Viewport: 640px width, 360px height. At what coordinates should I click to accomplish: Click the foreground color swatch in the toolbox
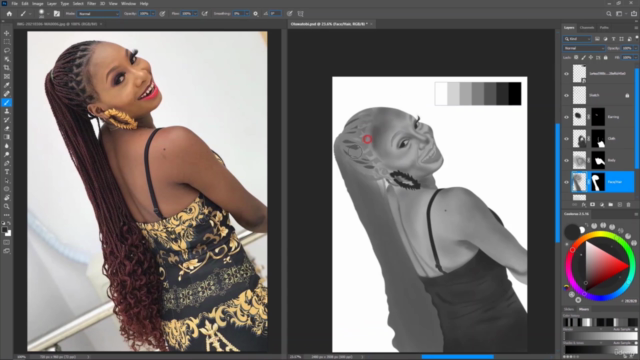[5, 230]
